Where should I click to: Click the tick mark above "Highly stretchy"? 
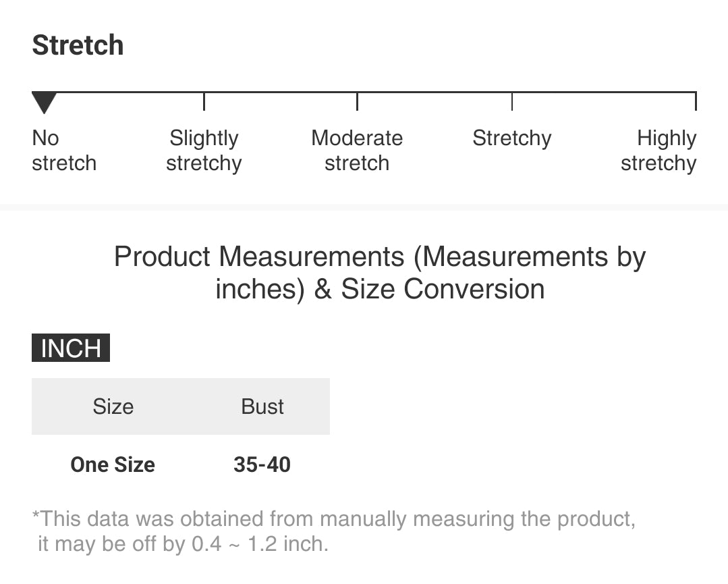click(x=695, y=101)
